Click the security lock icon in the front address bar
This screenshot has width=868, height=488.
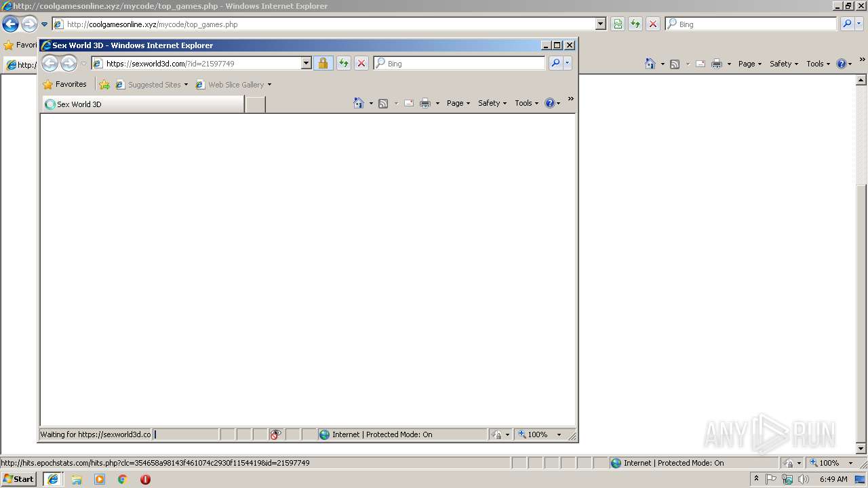(x=323, y=63)
